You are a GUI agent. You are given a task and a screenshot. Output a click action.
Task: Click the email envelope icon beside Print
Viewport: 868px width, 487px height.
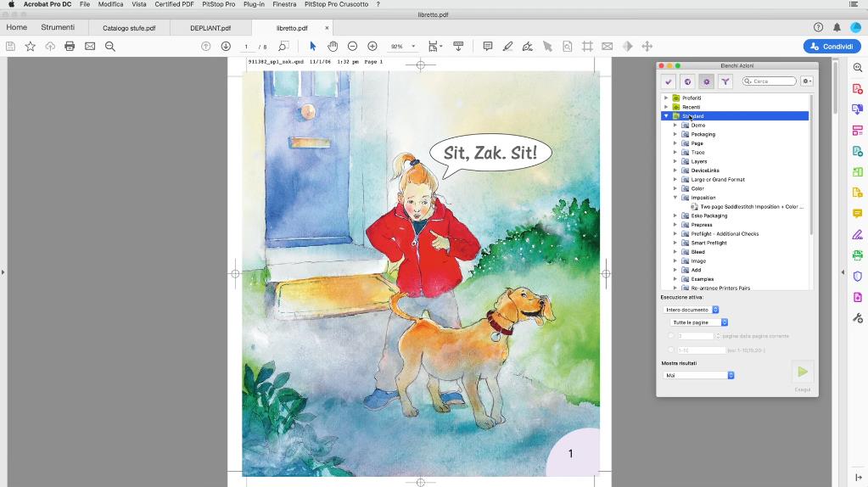pos(90,47)
